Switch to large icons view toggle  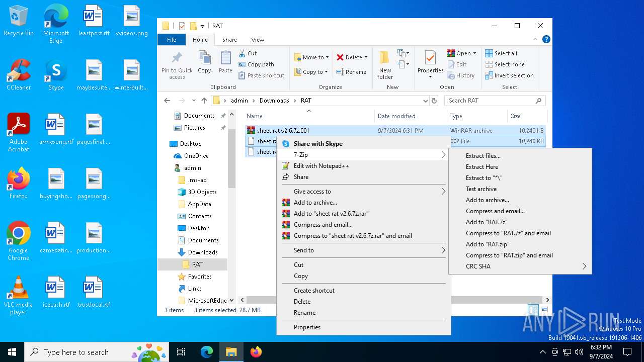544,310
